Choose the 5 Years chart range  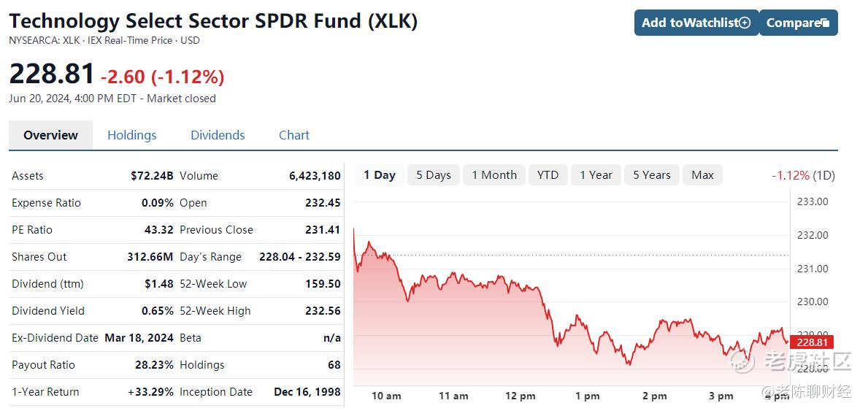651,175
